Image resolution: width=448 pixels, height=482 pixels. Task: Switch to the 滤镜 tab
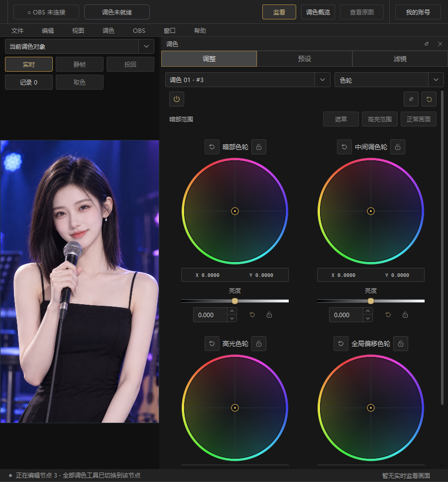click(400, 59)
